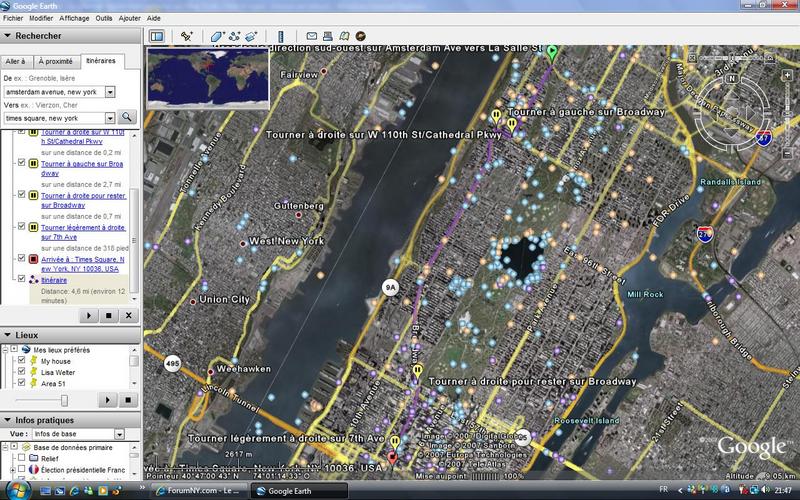Click the red arrival placemark at Times Square
The width and height of the screenshot is (800, 500).
tap(392, 458)
